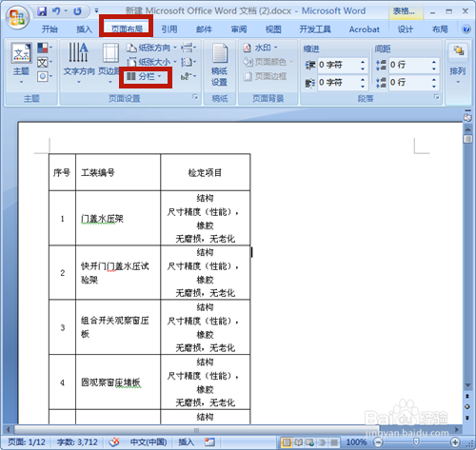
Task: Open word count 字数: 3,712
Action: pyautogui.click(x=77, y=442)
